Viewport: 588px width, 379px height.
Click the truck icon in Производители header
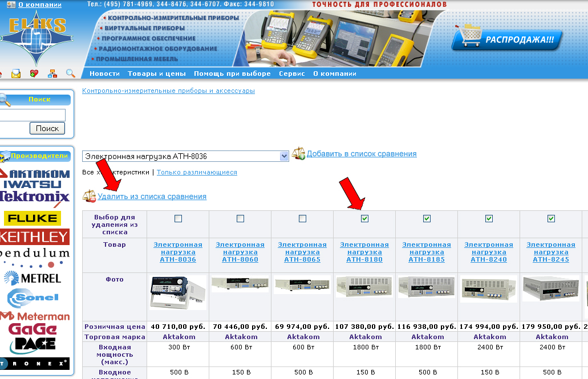coord(5,156)
